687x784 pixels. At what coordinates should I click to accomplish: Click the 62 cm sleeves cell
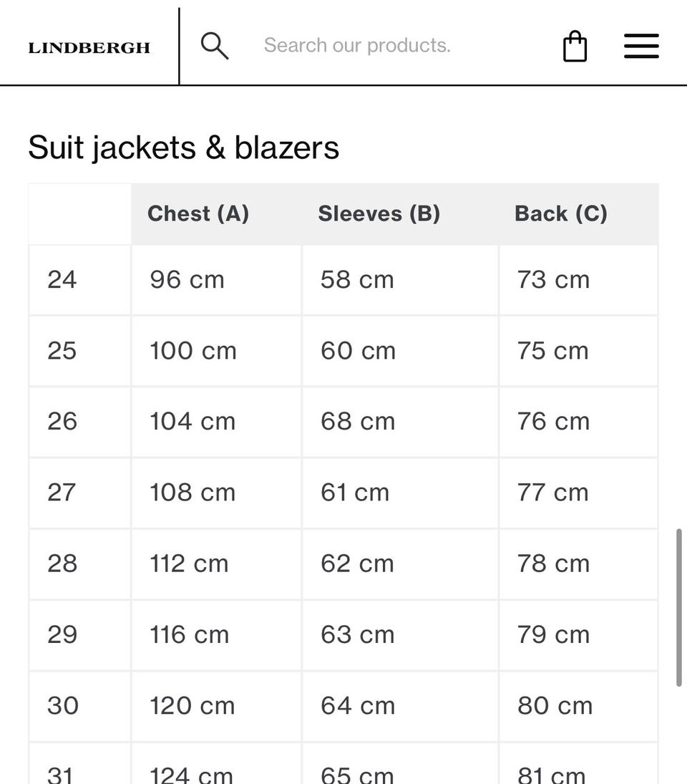[400, 564]
